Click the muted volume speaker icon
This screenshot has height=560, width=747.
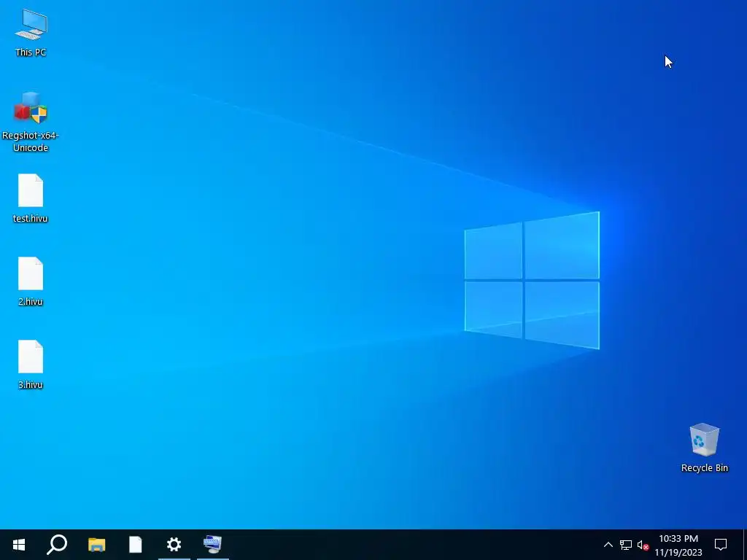click(643, 545)
